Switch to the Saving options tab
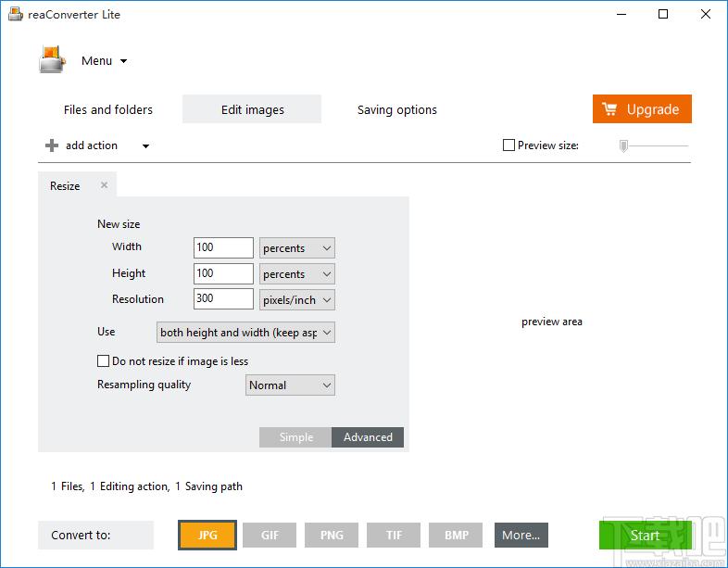728x568 pixels. point(397,109)
